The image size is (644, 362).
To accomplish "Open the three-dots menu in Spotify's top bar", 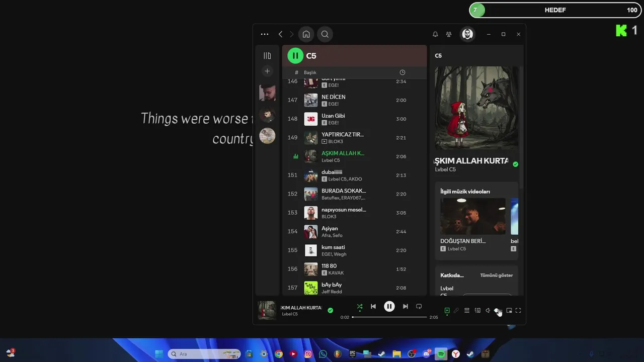I will (265, 34).
